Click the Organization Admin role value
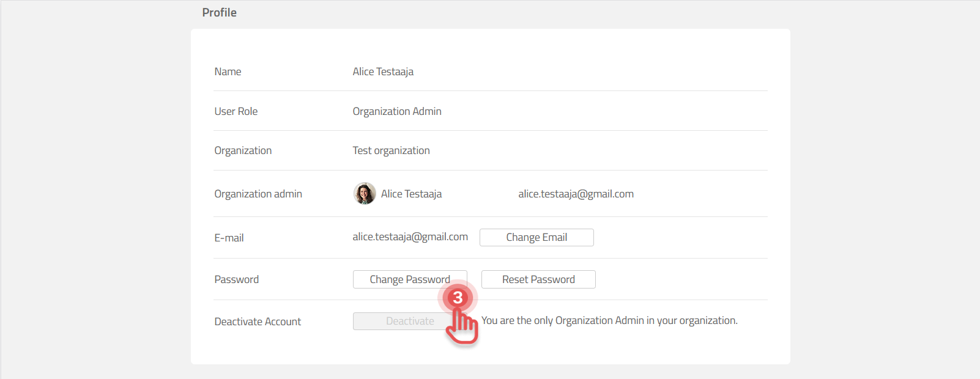The image size is (980, 379). click(x=397, y=111)
